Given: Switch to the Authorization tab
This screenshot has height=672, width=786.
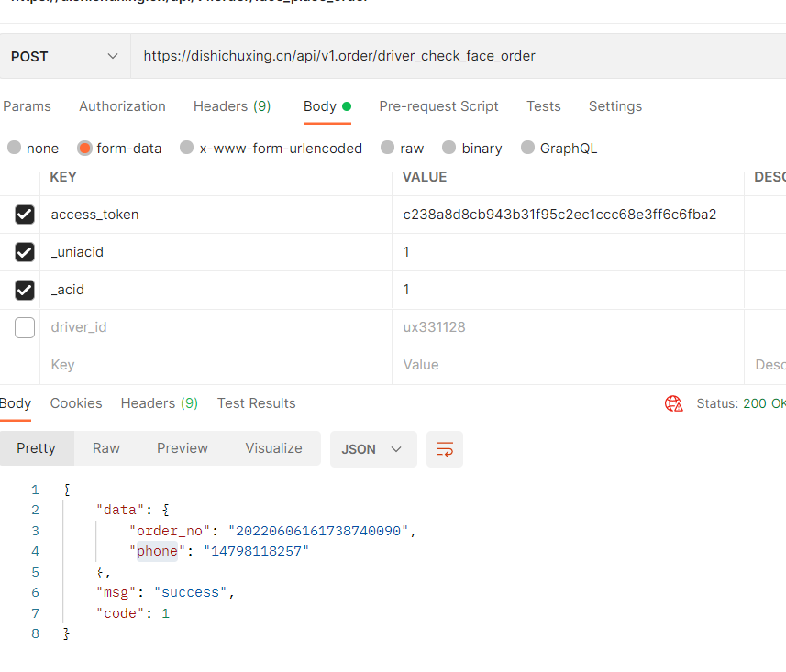Looking at the screenshot, I should point(122,106).
